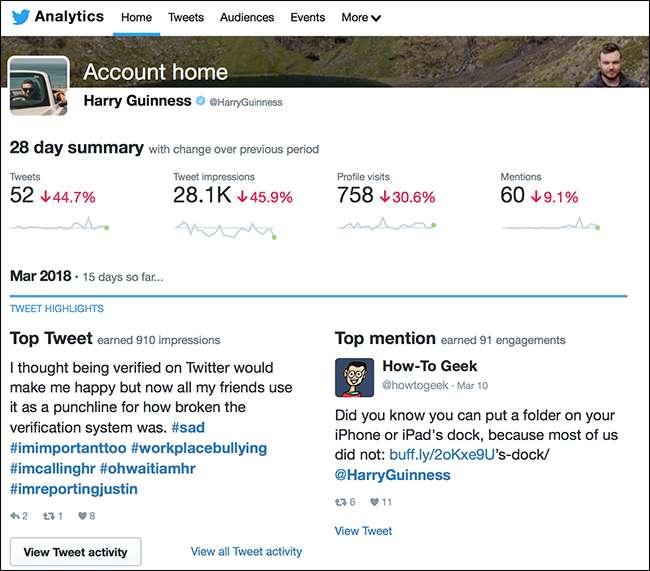Select the 60 mentions value

512,195
